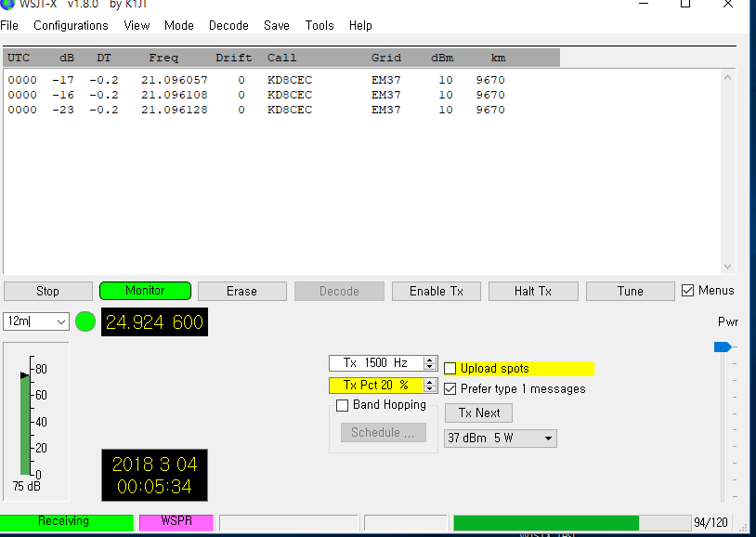Erase the decoded messages list

point(241,290)
